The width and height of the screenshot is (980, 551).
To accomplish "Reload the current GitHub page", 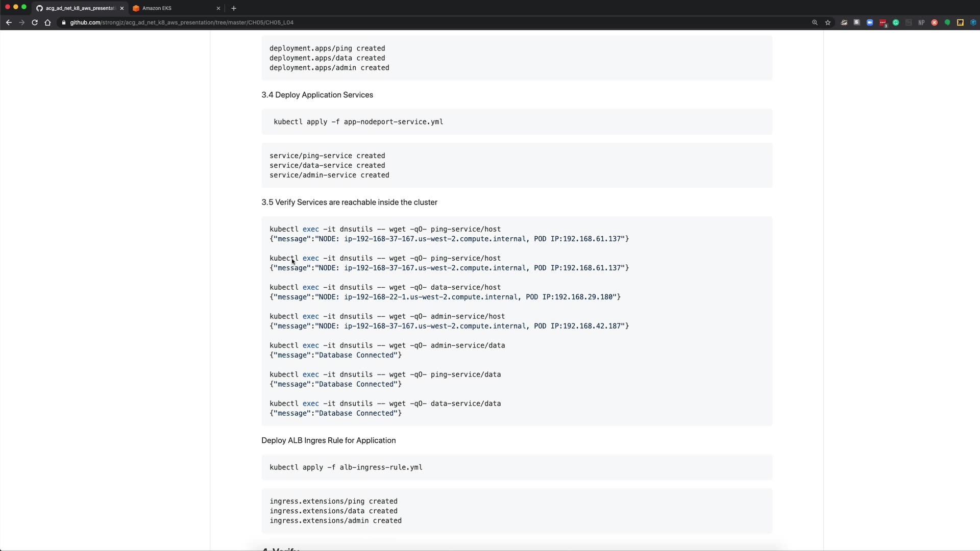I will pyautogui.click(x=35, y=22).
